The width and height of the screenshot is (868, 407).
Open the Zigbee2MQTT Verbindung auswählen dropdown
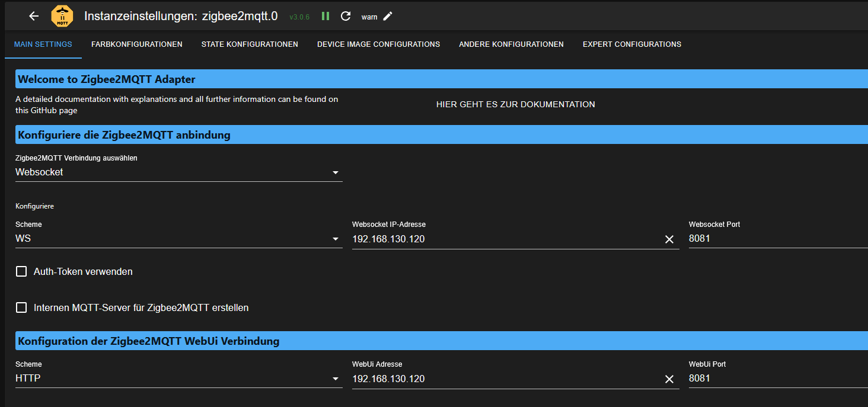178,172
